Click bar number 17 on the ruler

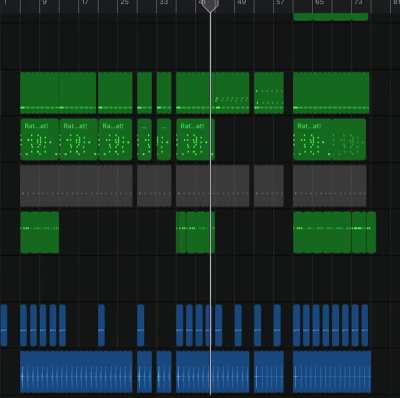(x=85, y=3)
